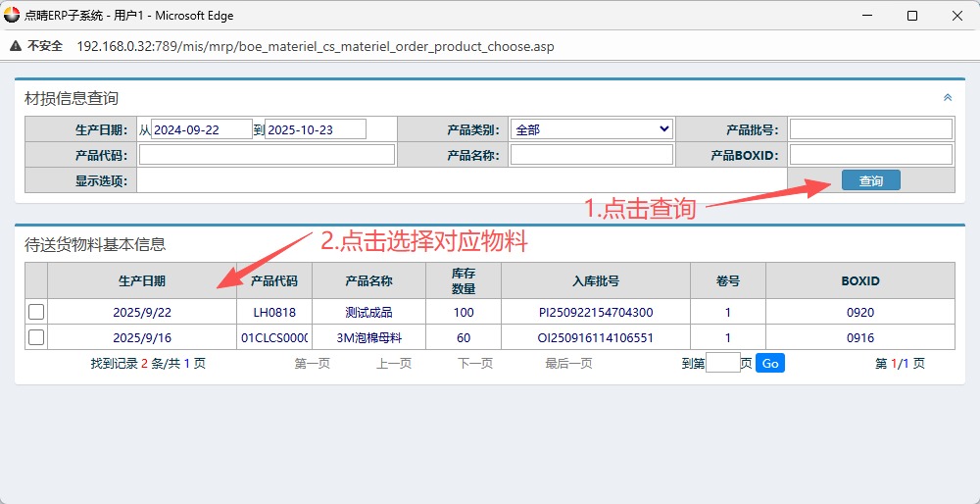Click the 生产日期 column header

tap(141, 280)
